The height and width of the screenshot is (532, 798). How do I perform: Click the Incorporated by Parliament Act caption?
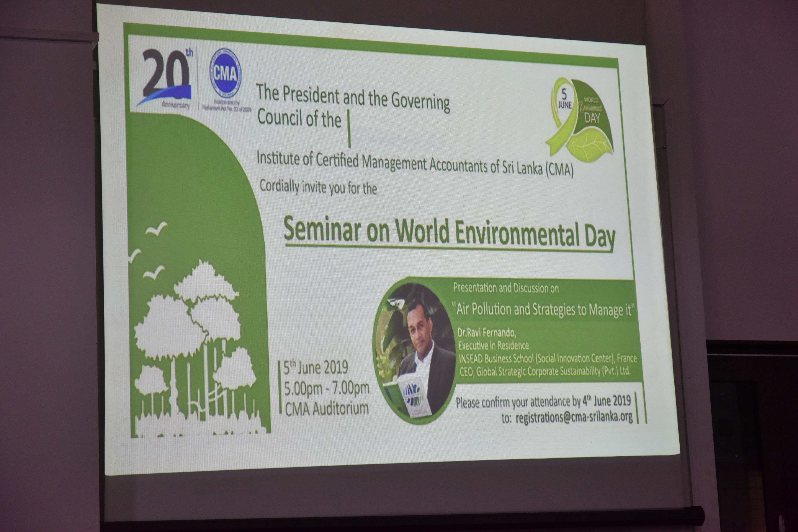click(226, 105)
